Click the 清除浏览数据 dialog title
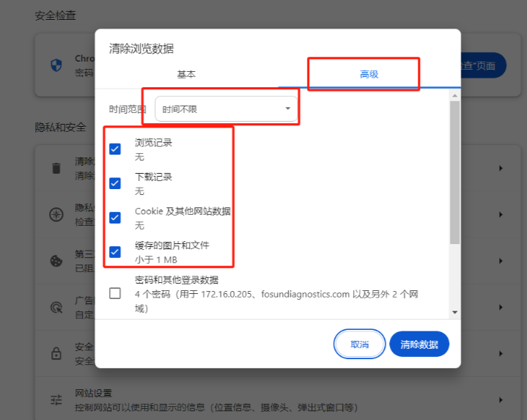527x420 pixels. tap(141, 48)
